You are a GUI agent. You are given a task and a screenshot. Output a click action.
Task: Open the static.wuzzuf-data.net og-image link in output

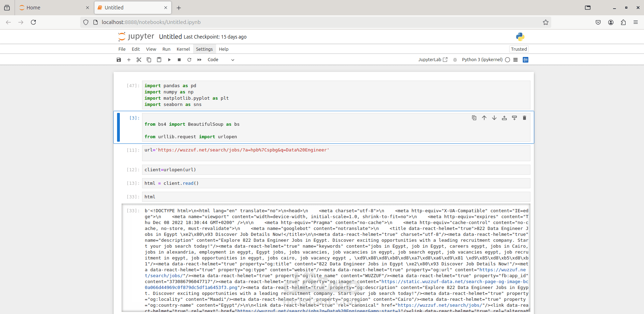(337, 284)
